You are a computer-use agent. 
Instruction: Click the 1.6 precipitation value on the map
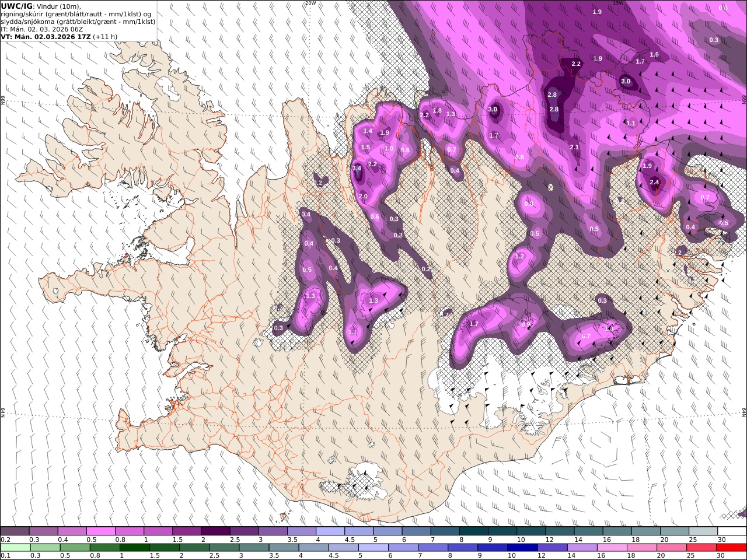coord(654,55)
